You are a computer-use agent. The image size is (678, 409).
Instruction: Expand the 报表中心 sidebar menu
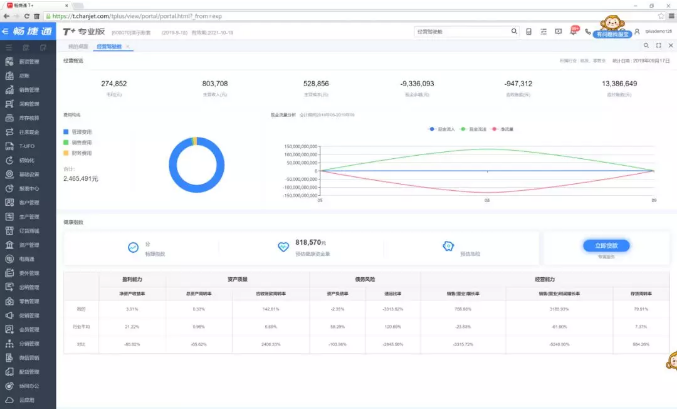coord(28,187)
